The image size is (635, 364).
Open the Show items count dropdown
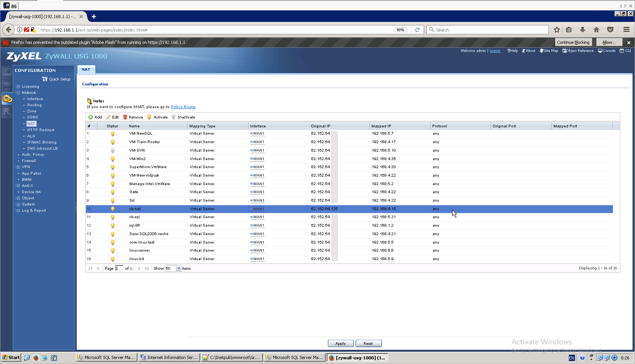tap(179, 268)
